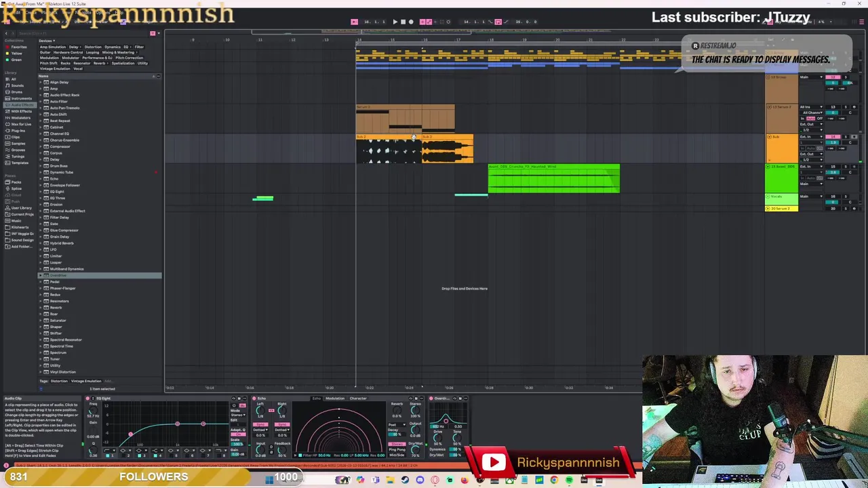Toggle EQ Eight filter band 4
This screenshot has height=488, width=868.
pos(156,455)
